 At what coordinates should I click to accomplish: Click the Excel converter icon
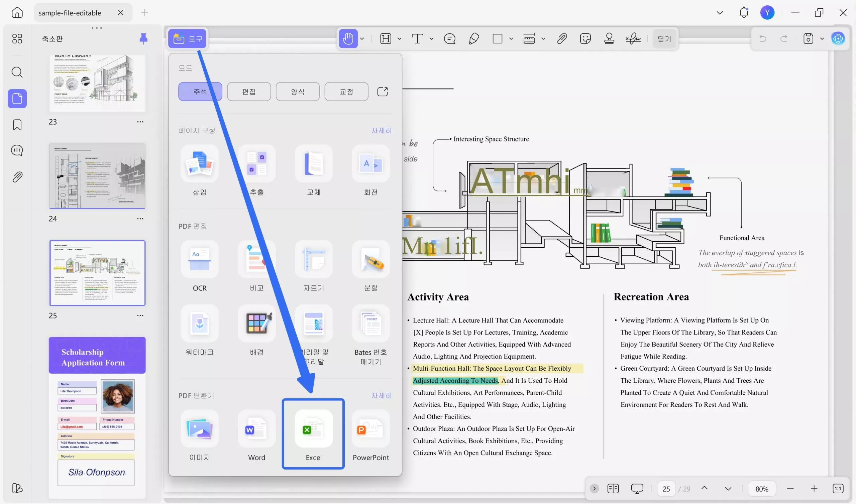(x=313, y=428)
